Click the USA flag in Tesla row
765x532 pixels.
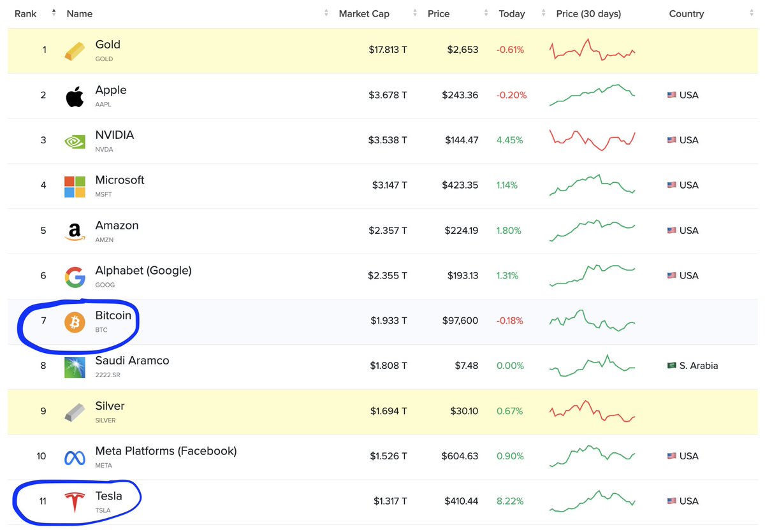pos(671,501)
